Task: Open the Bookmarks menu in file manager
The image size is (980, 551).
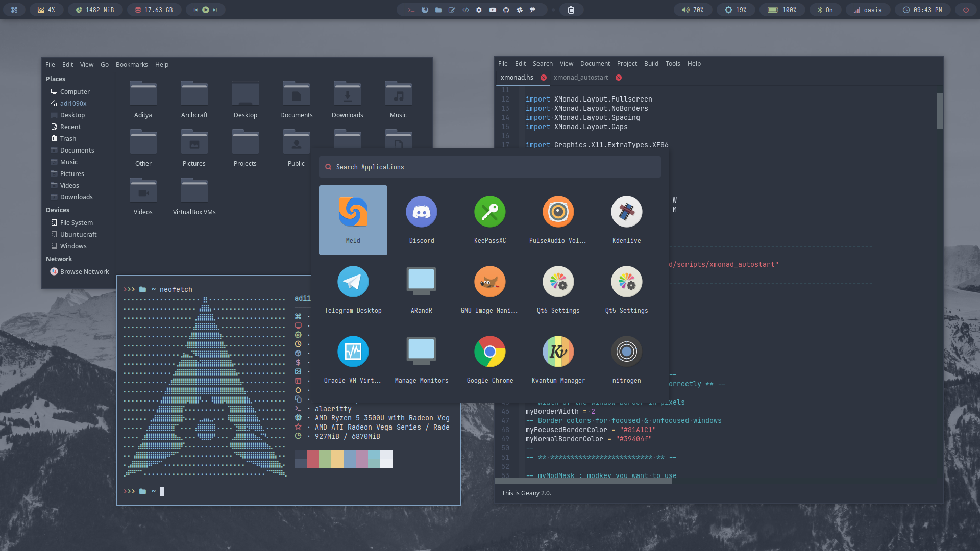Action: pyautogui.click(x=131, y=65)
